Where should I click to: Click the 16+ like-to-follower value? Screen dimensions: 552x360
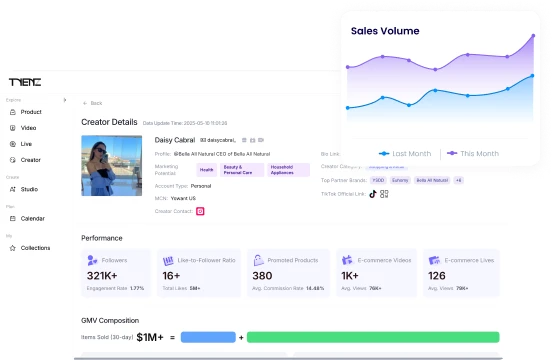click(x=171, y=276)
